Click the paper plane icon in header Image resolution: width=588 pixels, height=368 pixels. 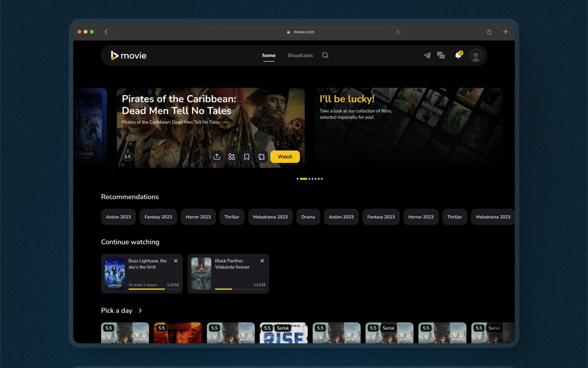[x=427, y=56]
